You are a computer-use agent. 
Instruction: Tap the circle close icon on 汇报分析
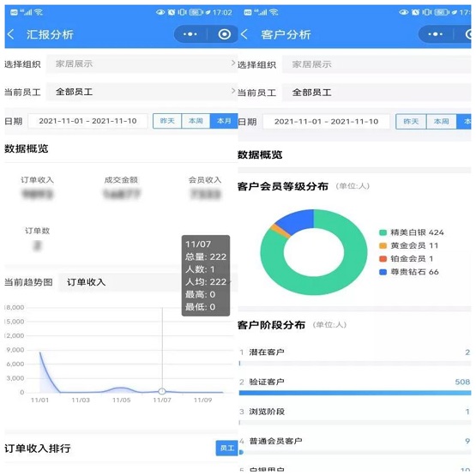coord(225,34)
